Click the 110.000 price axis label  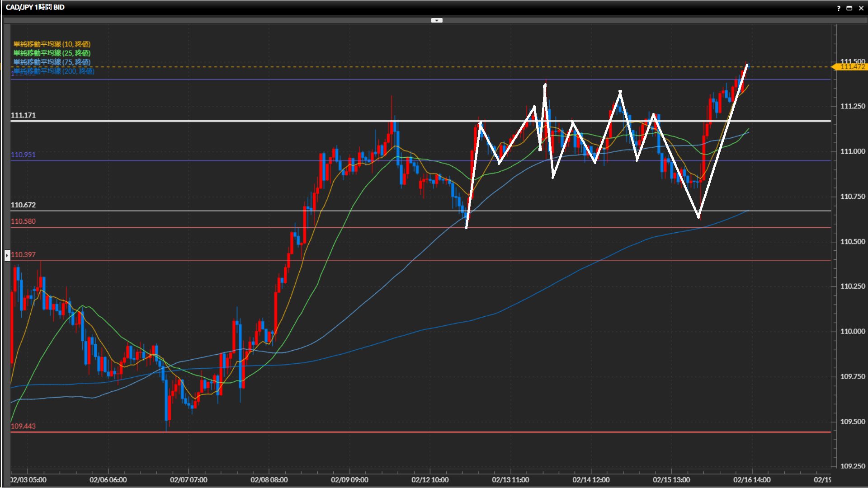coord(852,331)
